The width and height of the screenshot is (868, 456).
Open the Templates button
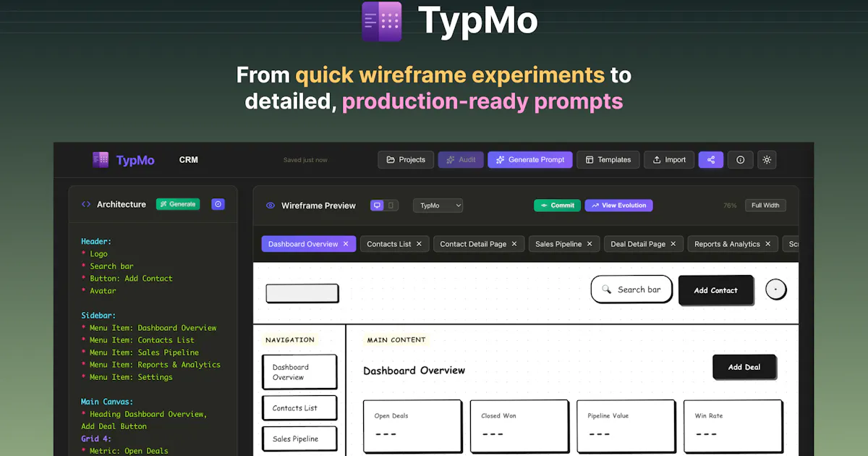[608, 160]
